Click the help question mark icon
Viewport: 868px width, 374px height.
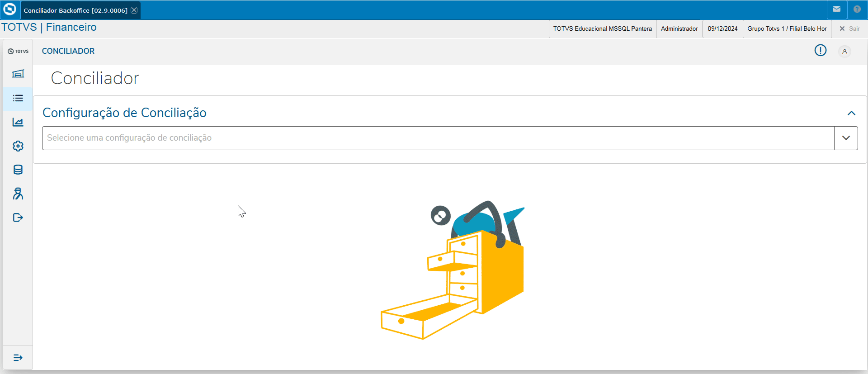pyautogui.click(x=857, y=9)
